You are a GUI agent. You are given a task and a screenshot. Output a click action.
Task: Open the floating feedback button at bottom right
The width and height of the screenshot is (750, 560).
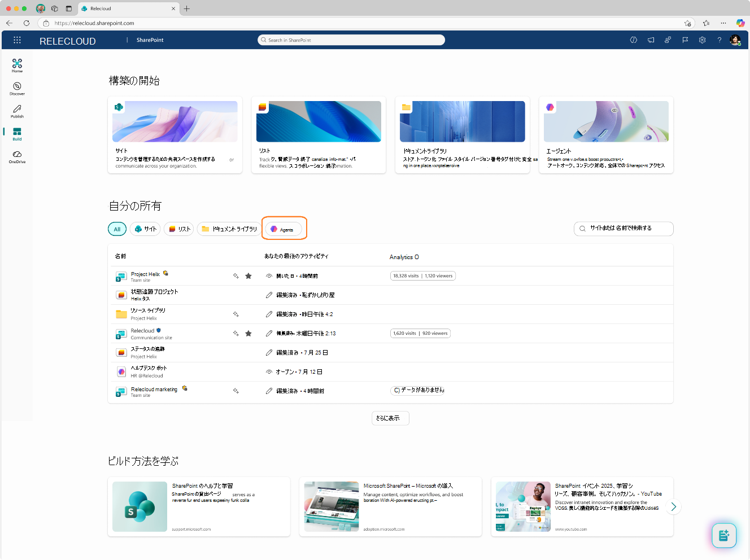point(724,535)
